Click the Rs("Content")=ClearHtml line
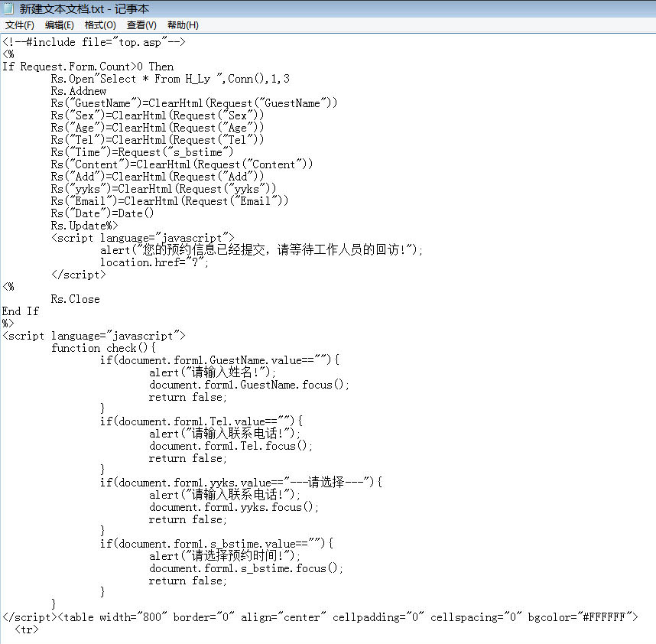 pos(182,164)
